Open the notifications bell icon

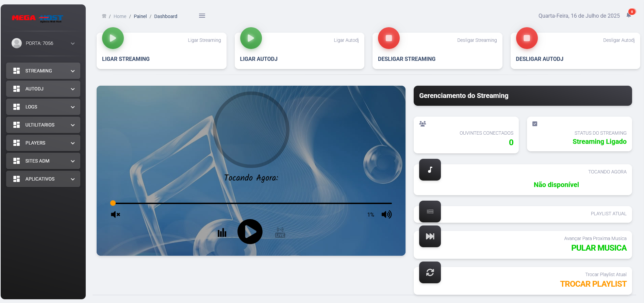click(629, 15)
